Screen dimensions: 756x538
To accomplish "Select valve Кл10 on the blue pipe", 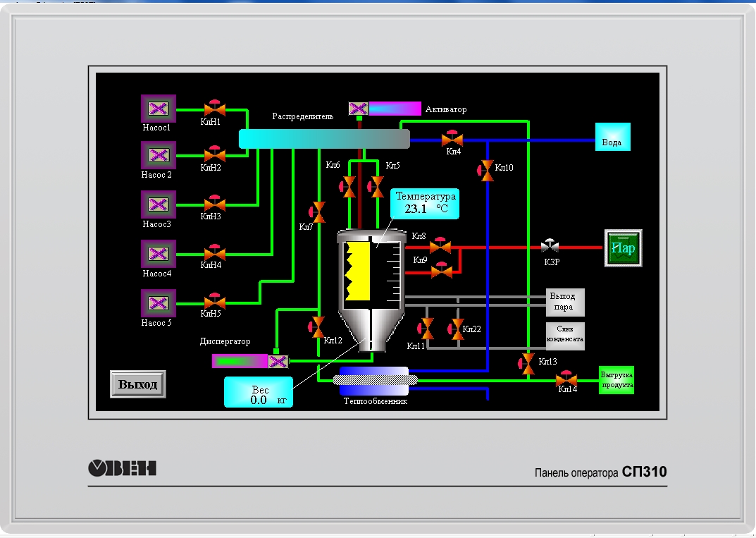I will pos(486,170).
